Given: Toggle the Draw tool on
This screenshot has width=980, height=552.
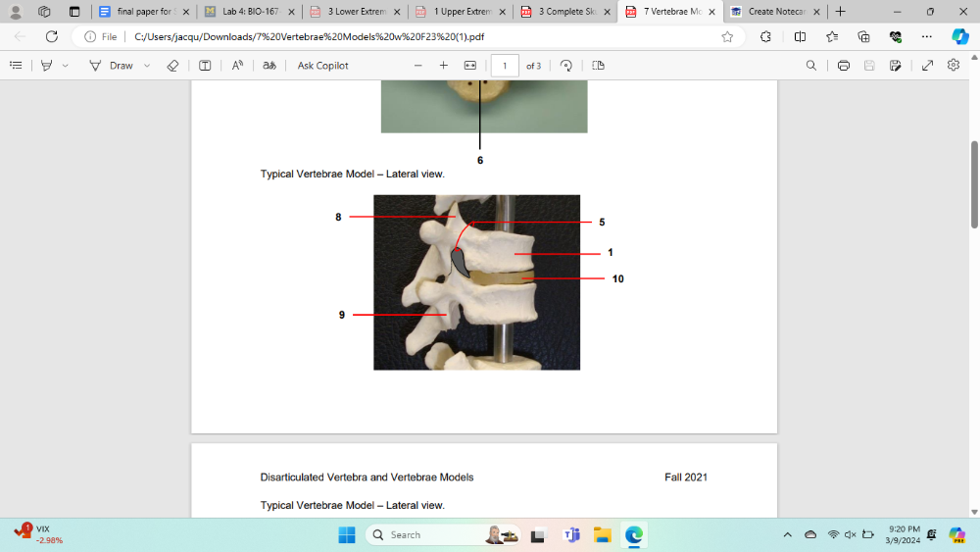Looking at the screenshot, I should 111,66.
